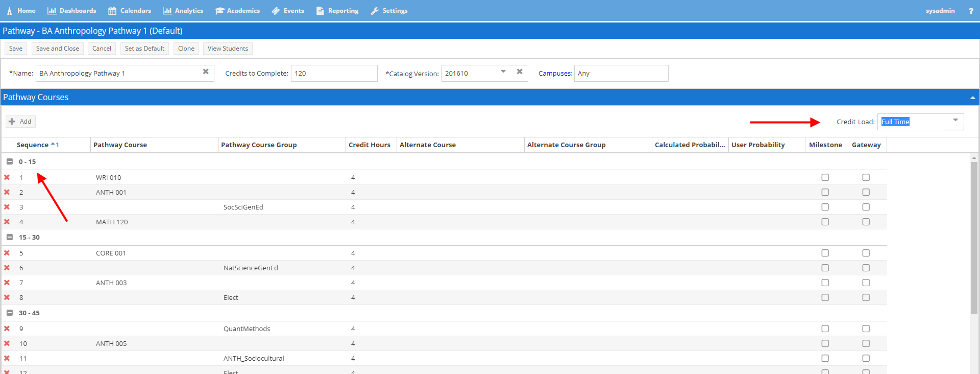
Task: Collapse the Pathway Courses panel
Action: (972, 98)
